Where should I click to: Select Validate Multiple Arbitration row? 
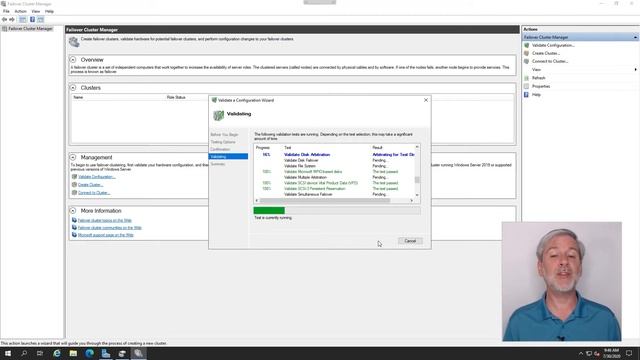[334, 178]
